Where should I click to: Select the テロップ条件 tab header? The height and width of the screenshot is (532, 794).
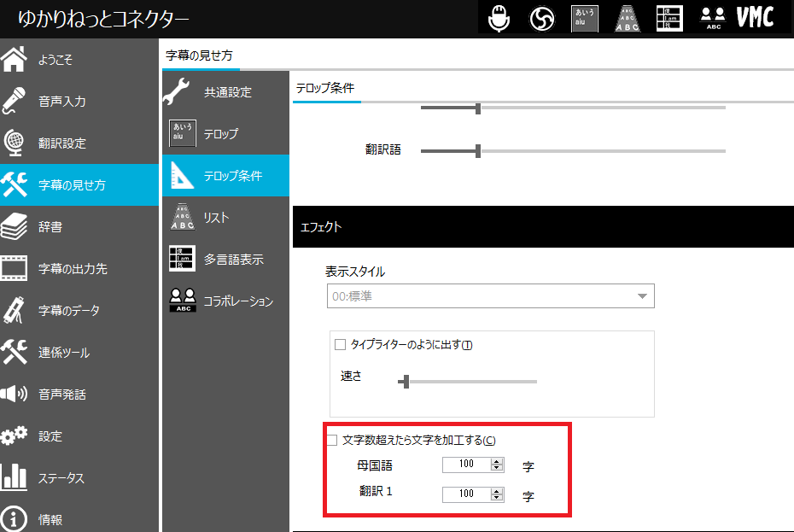click(325, 88)
